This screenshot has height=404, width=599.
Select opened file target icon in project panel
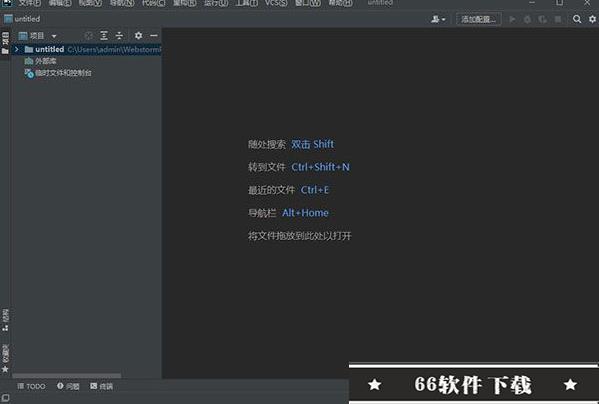89,36
